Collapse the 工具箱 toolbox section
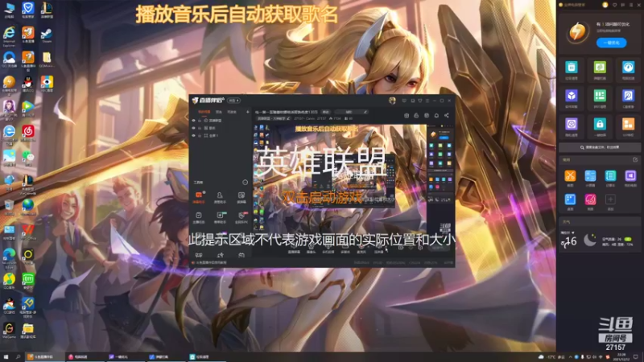This screenshot has width=644, height=362. point(246,183)
